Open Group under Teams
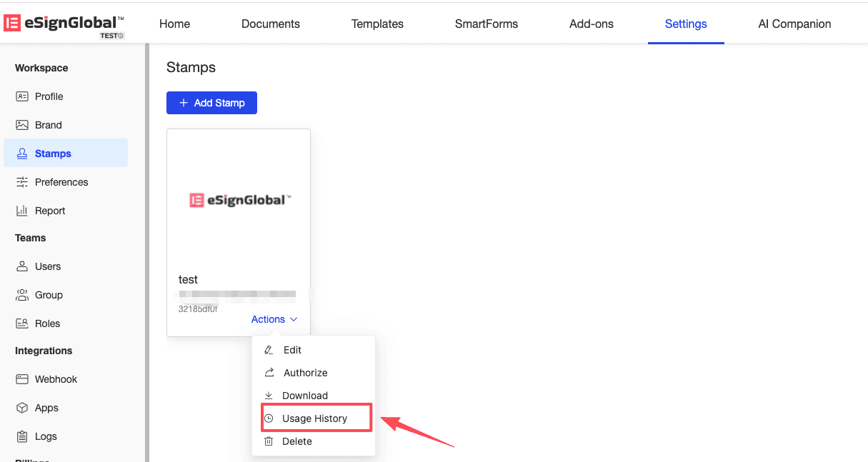The height and width of the screenshot is (462, 868). pos(66,295)
